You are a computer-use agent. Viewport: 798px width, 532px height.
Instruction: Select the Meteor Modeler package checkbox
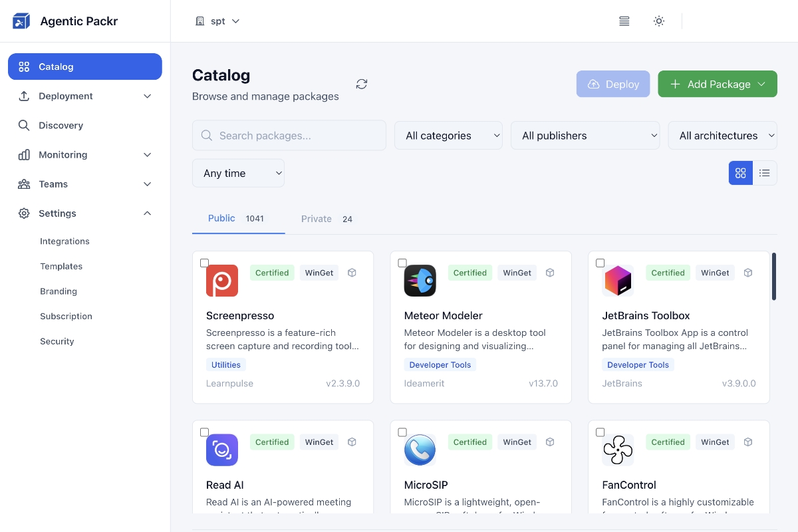pyautogui.click(x=402, y=263)
